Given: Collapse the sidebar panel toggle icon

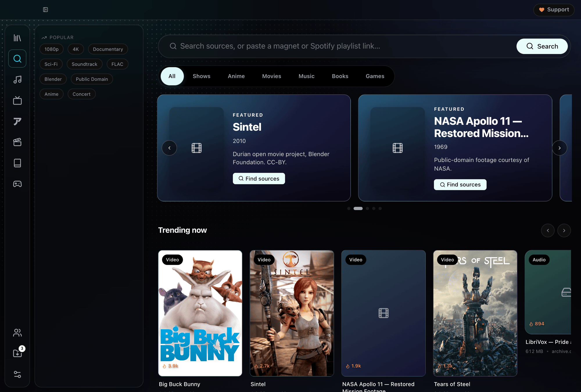Looking at the screenshot, I should click(x=46, y=10).
